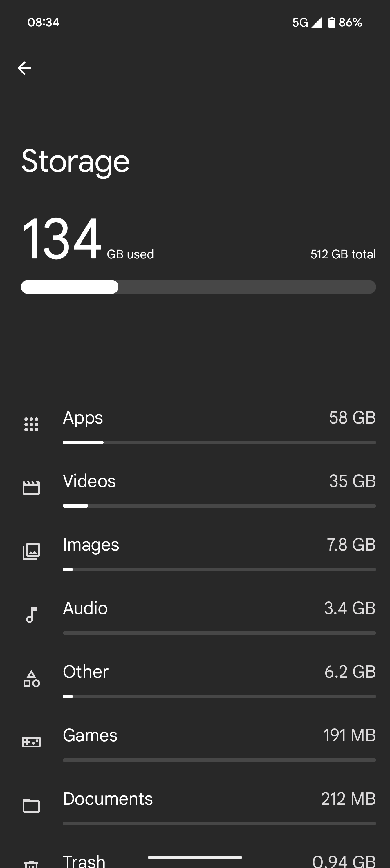Viewport: 390px width, 868px height.
Task: Select the Images label
Action: [91, 545]
